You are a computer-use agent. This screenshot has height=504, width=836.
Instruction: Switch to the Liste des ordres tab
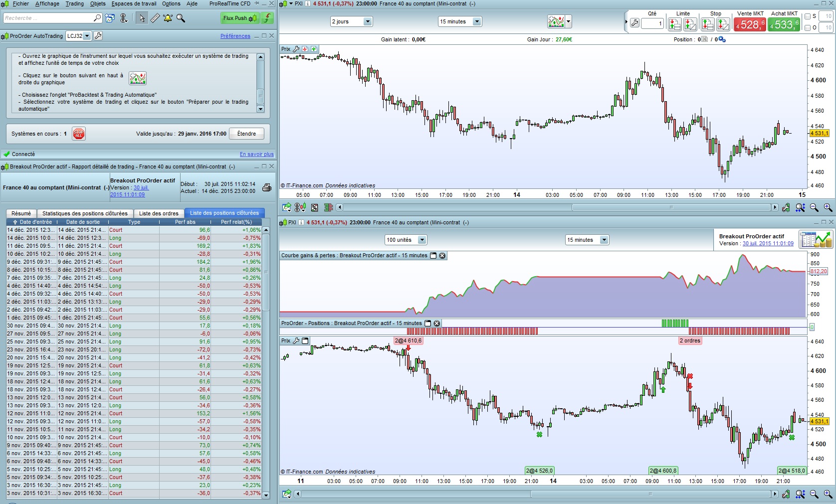(159, 213)
